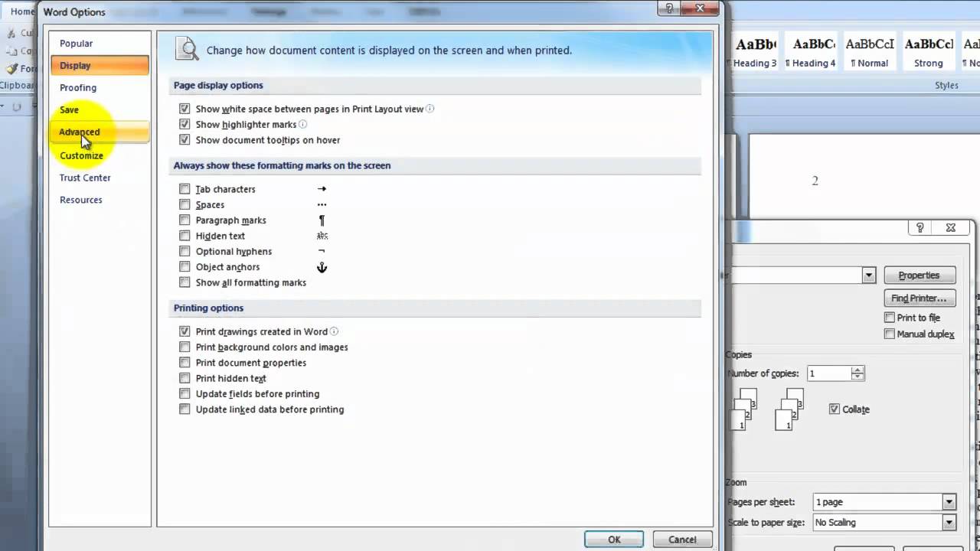Enable Spaces formatting mark checkbox
The image size is (980, 551).
185,205
